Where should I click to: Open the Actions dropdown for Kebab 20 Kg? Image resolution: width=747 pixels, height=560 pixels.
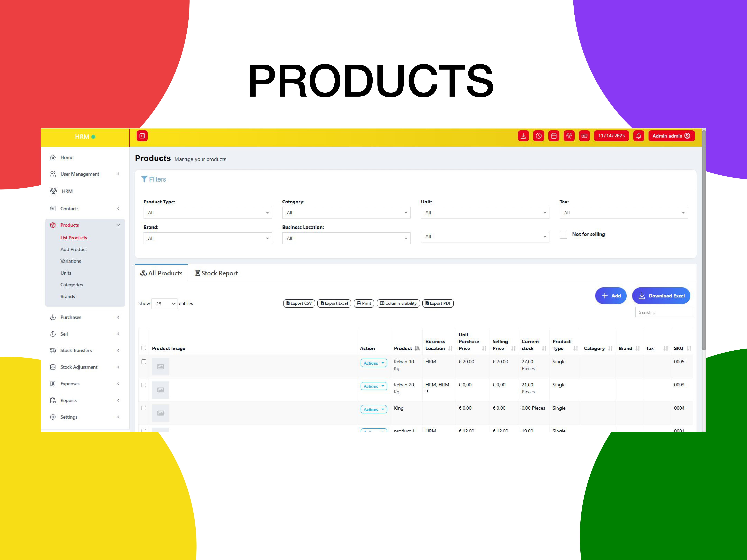click(374, 386)
